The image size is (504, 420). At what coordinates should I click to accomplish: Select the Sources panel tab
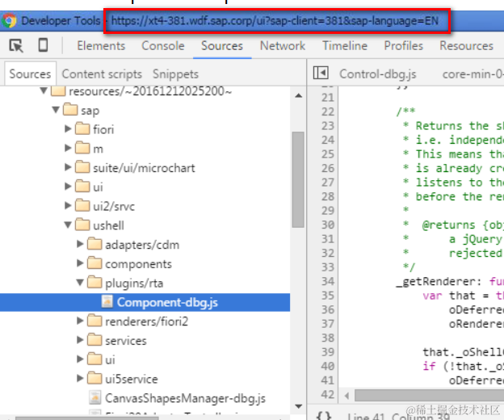(222, 45)
